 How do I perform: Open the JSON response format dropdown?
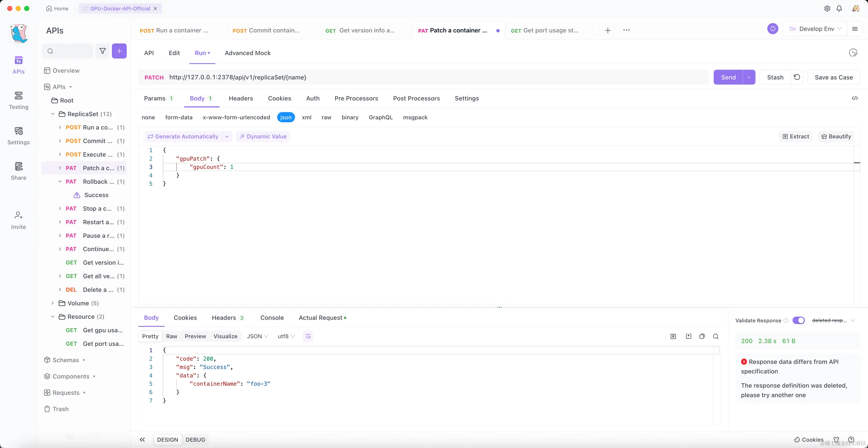coord(257,336)
